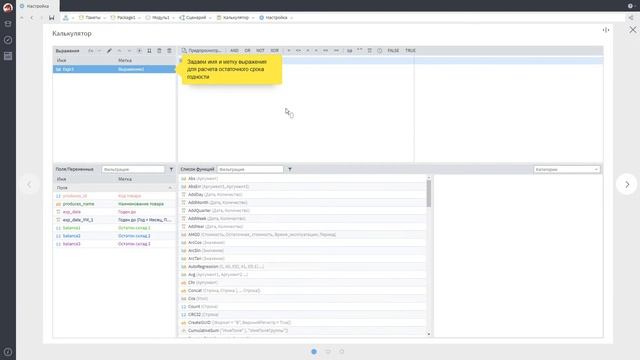The height and width of the screenshot is (360, 640).
Task: Insert the TRUE constant
Action: [x=410, y=50]
